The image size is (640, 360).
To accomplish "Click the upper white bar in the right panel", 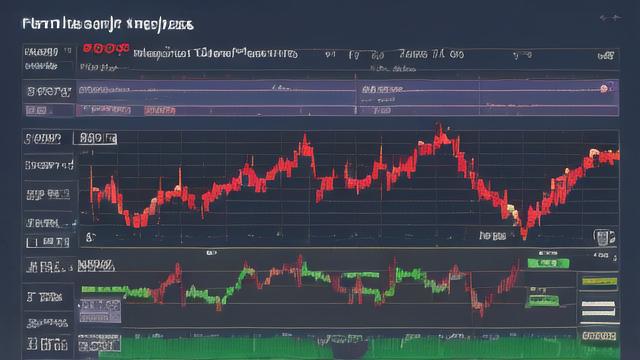I will click(598, 304).
